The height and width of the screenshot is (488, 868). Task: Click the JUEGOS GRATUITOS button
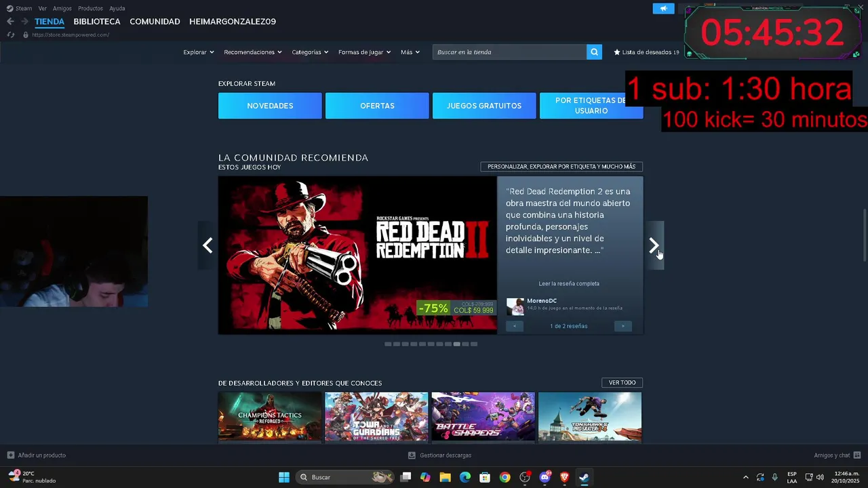[484, 106]
